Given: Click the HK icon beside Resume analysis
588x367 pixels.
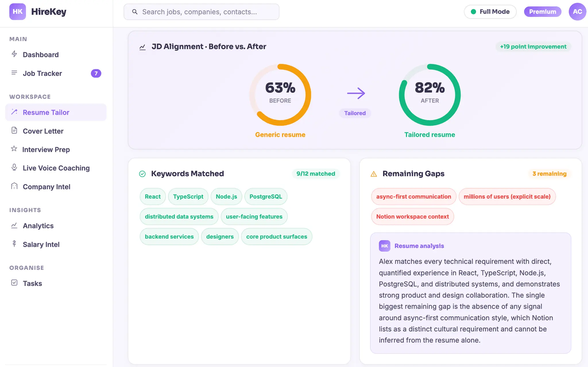Looking at the screenshot, I should pyautogui.click(x=384, y=246).
